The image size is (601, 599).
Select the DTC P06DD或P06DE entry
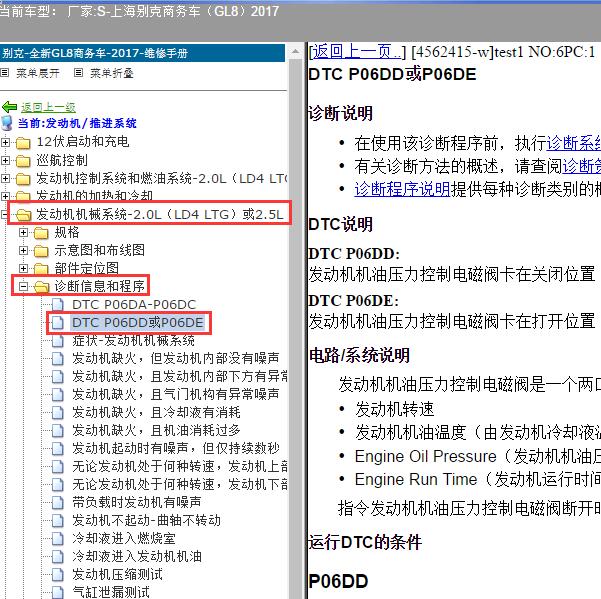(x=138, y=323)
